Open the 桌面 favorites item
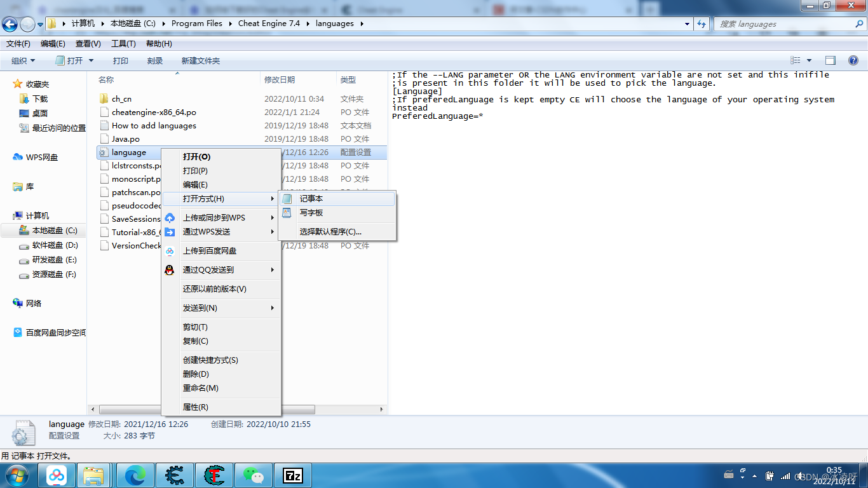 [34, 113]
